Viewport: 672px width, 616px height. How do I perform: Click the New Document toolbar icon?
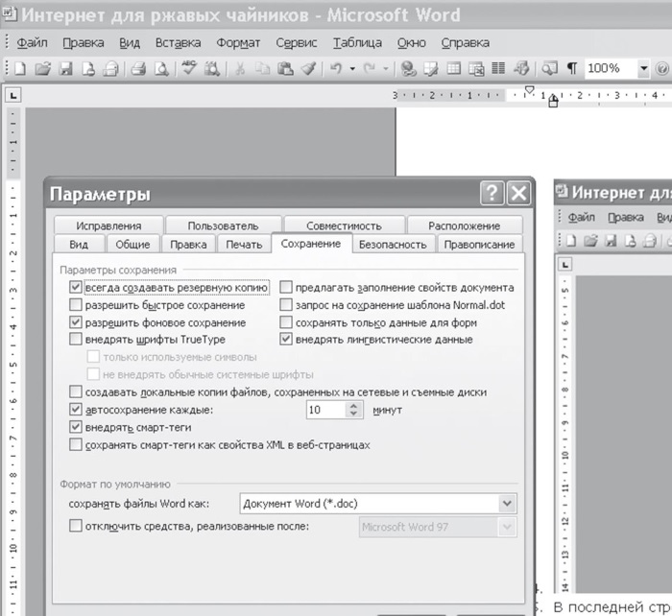[x=21, y=69]
